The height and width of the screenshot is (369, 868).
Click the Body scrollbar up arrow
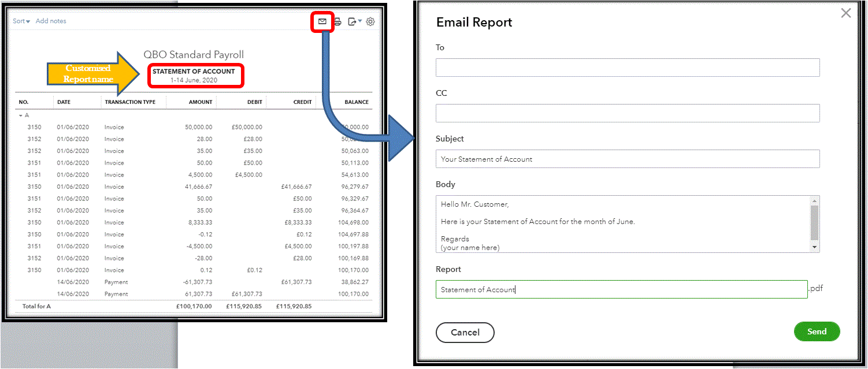(x=815, y=200)
